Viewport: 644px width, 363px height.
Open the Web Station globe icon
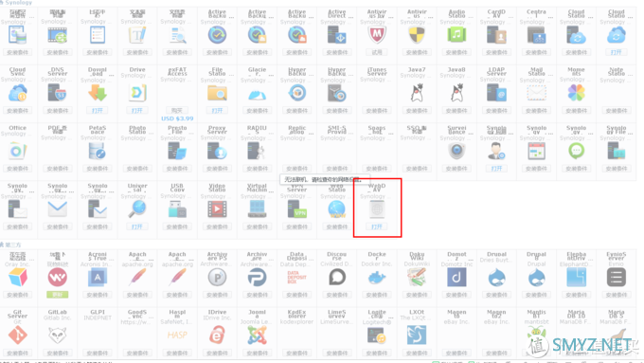coord(337,209)
